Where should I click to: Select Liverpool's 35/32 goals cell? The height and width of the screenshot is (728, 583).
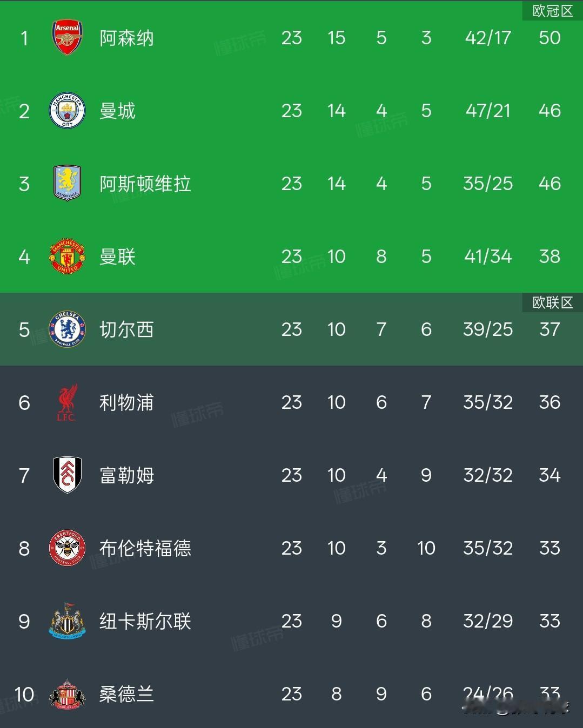[488, 402]
